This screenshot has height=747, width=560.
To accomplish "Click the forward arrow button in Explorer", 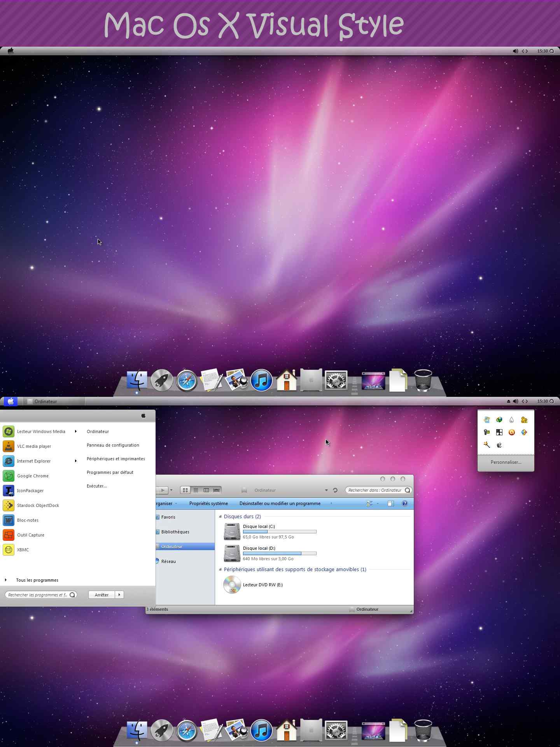I will [163, 490].
